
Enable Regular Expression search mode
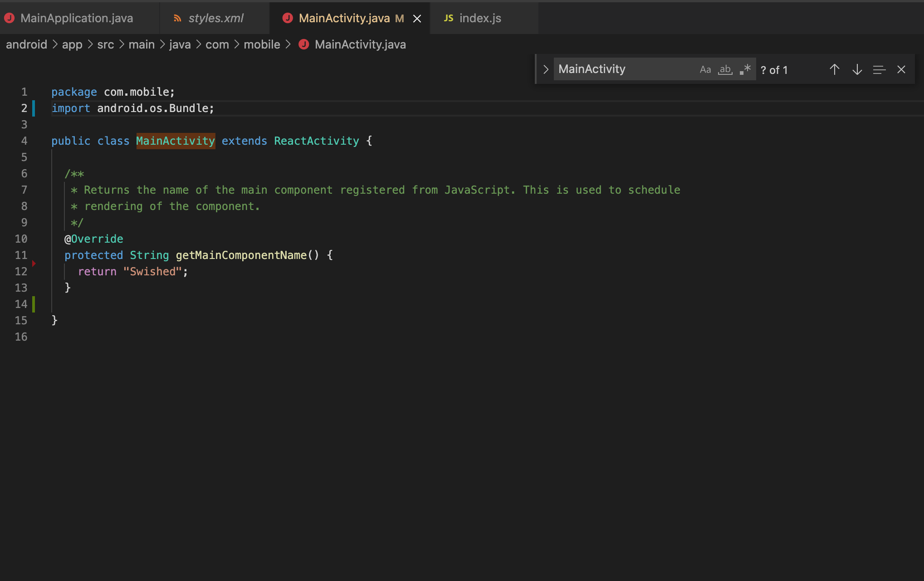[x=744, y=69]
